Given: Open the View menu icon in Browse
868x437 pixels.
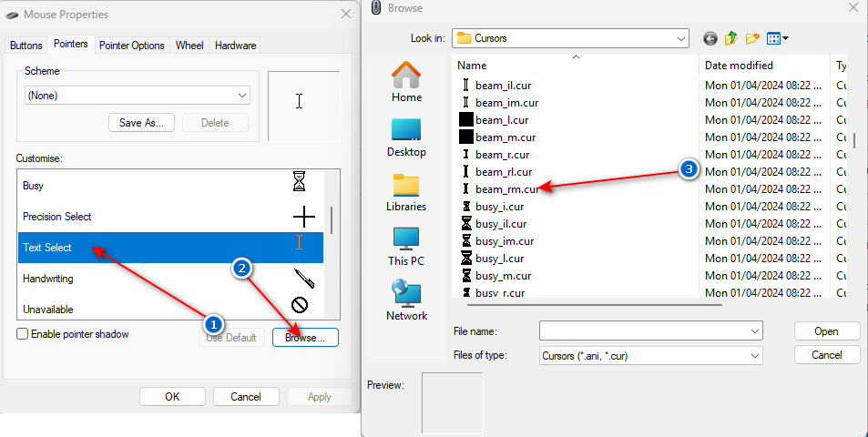Looking at the screenshot, I should pos(777,38).
